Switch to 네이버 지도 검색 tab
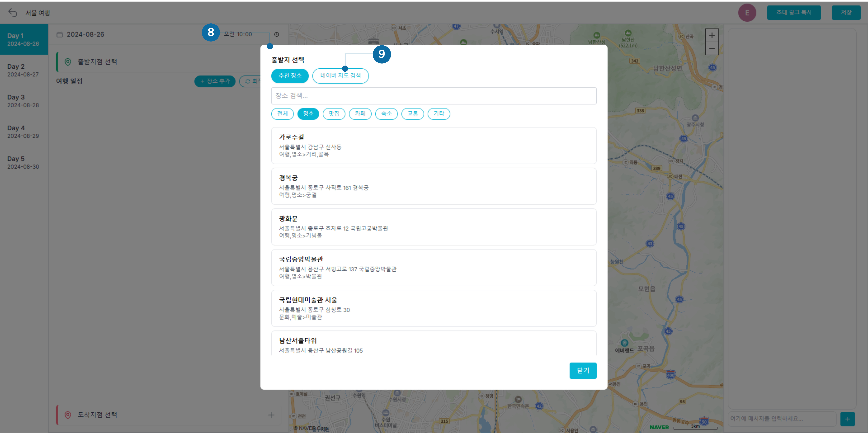 340,76
